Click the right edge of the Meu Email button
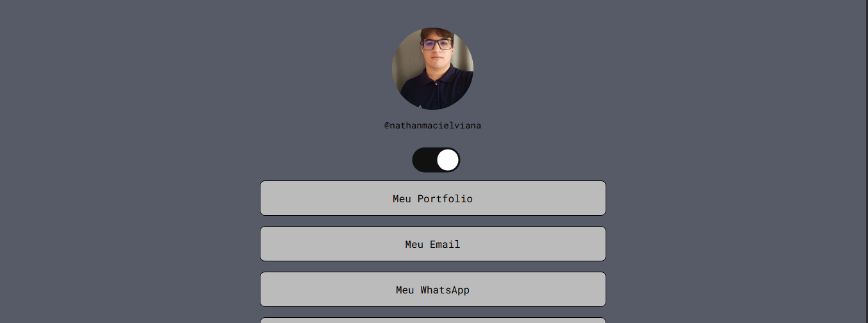The height and width of the screenshot is (323, 868). pyautogui.click(x=600, y=244)
